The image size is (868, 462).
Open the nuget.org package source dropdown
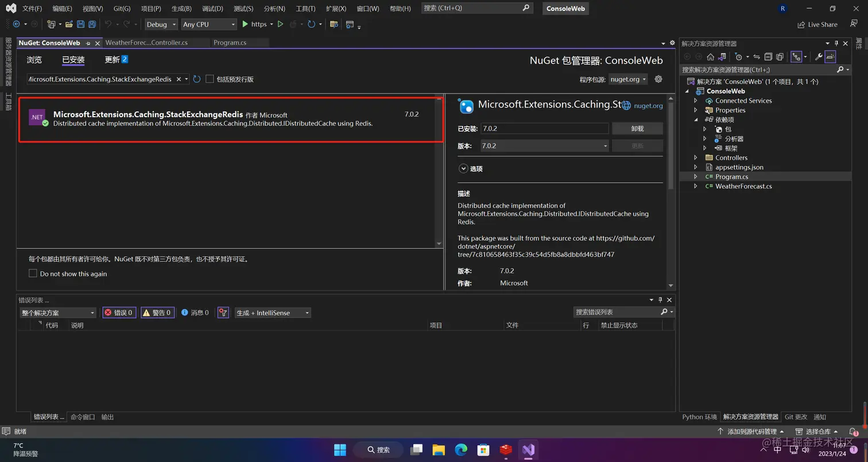point(628,79)
